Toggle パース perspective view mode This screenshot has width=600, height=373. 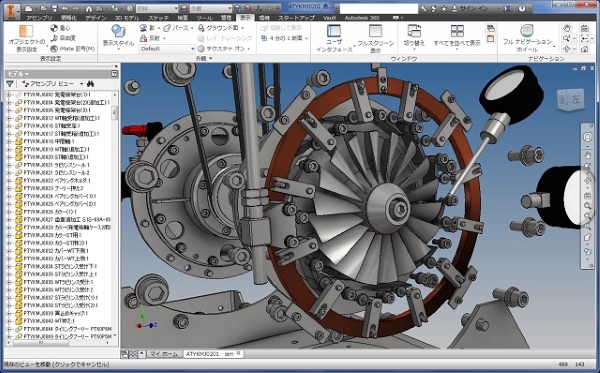pyautogui.click(x=176, y=28)
